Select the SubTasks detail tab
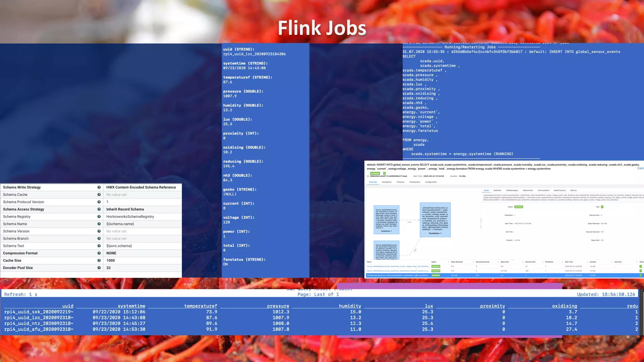This screenshot has width=644, height=362. (x=497, y=190)
